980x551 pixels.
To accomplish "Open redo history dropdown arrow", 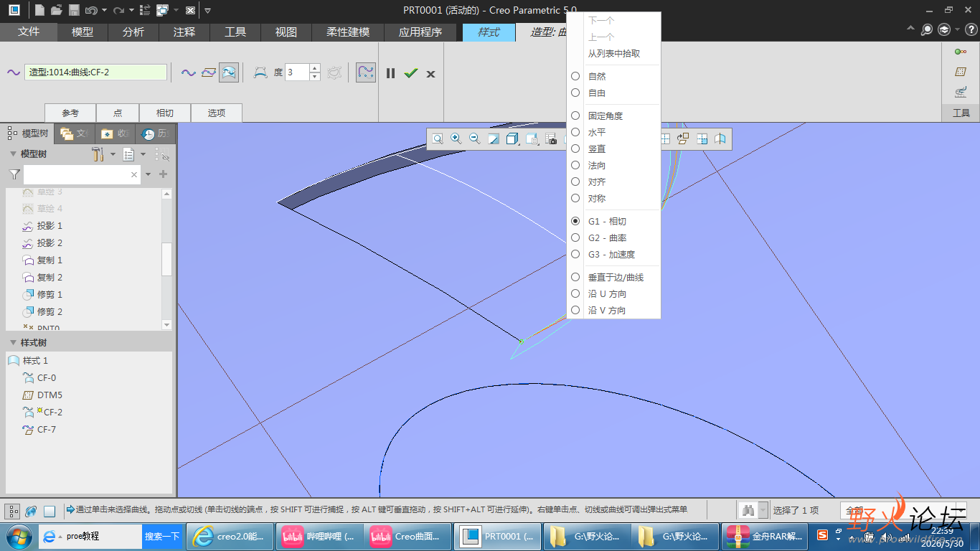I will 132,10.
